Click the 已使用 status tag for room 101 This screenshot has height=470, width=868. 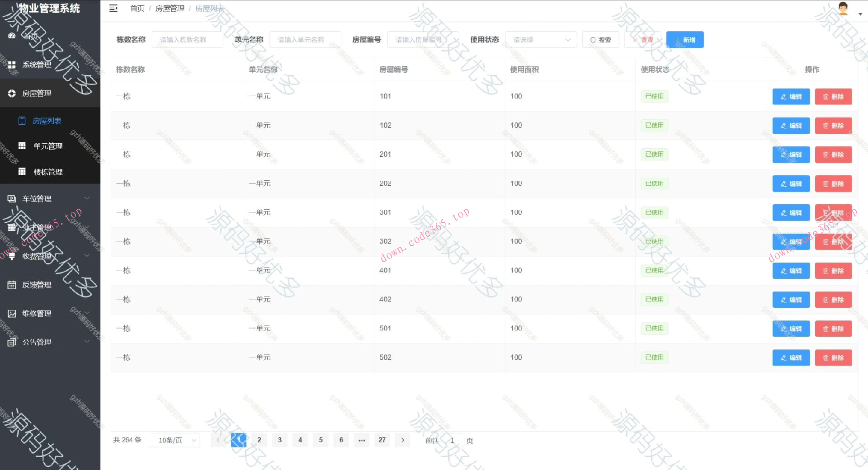click(654, 96)
